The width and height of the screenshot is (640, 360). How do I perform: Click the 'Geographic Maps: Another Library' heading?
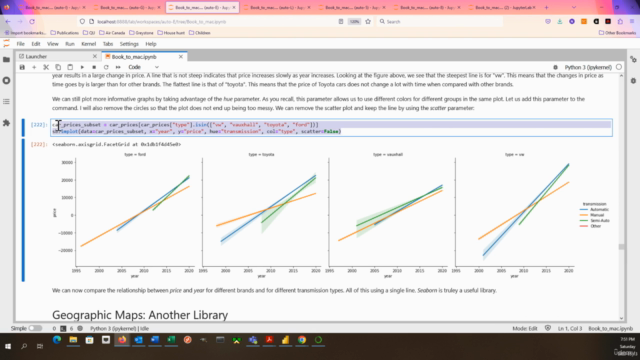pos(140,315)
